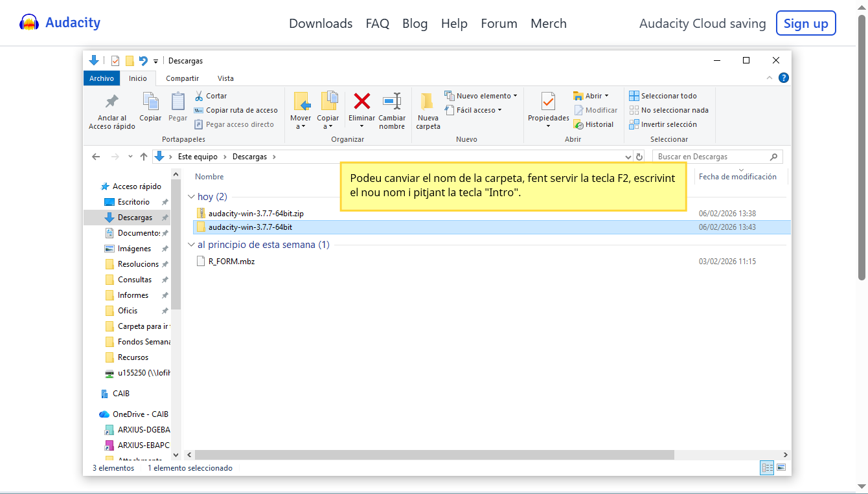This screenshot has width=868, height=494.
Task: Click the Copiar icon in Portapapeles
Action: tap(150, 102)
